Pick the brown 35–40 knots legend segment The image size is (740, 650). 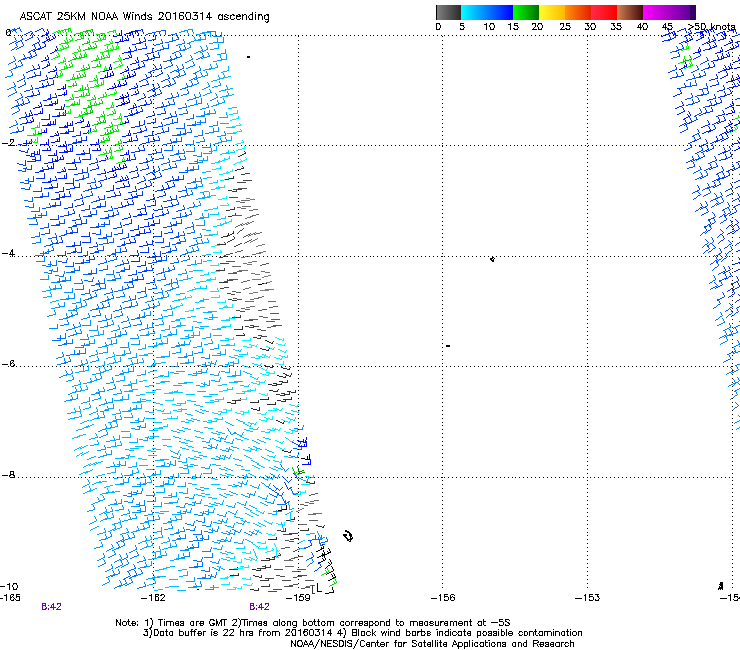630,12
